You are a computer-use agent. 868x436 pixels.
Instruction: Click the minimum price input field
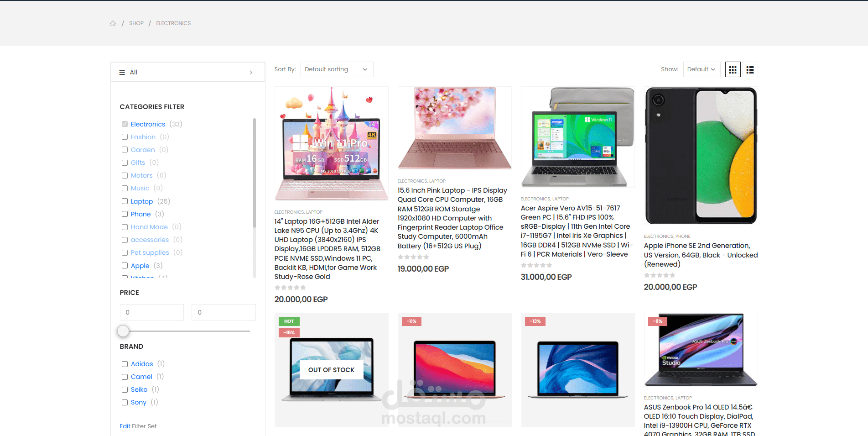(x=152, y=312)
